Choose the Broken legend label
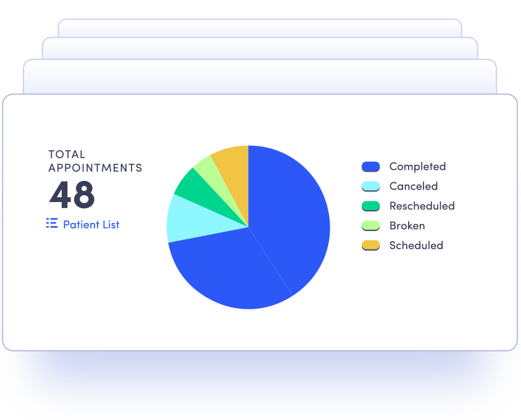Image resolution: width=521 pixels, height=420 pixels. (407, 226)
